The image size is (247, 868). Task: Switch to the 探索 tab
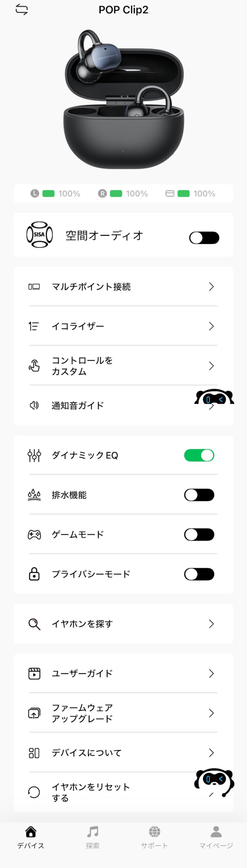[x=92, y=837]
